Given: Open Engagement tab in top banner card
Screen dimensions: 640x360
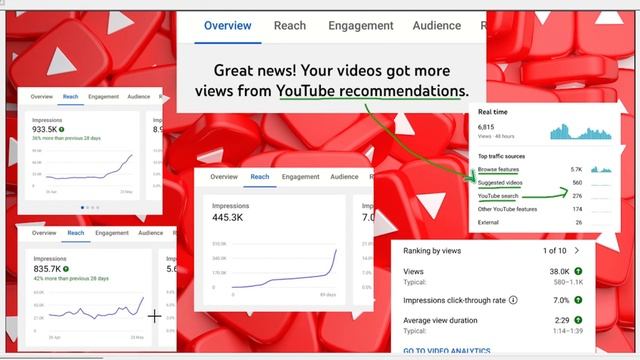Looking at the screenshot, I should [361, 26].
